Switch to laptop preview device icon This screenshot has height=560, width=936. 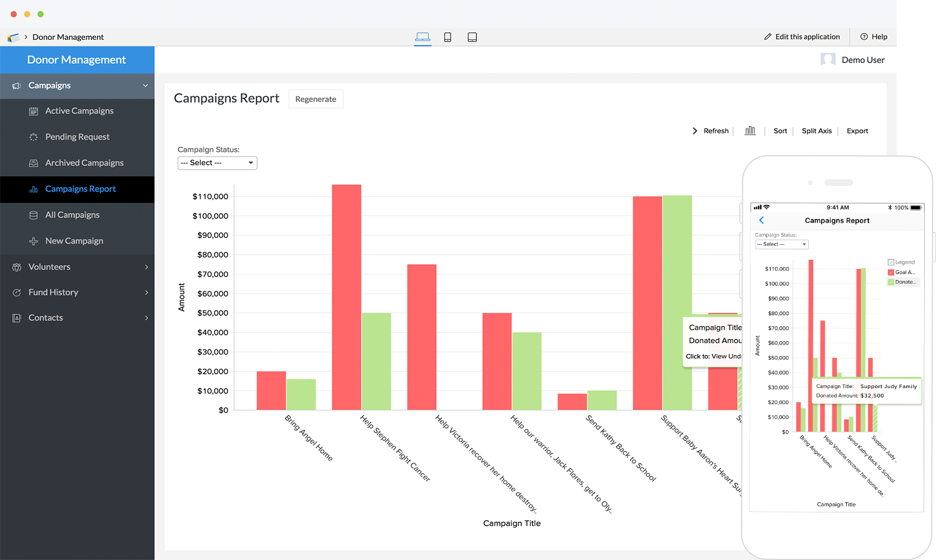click(423, 37)
